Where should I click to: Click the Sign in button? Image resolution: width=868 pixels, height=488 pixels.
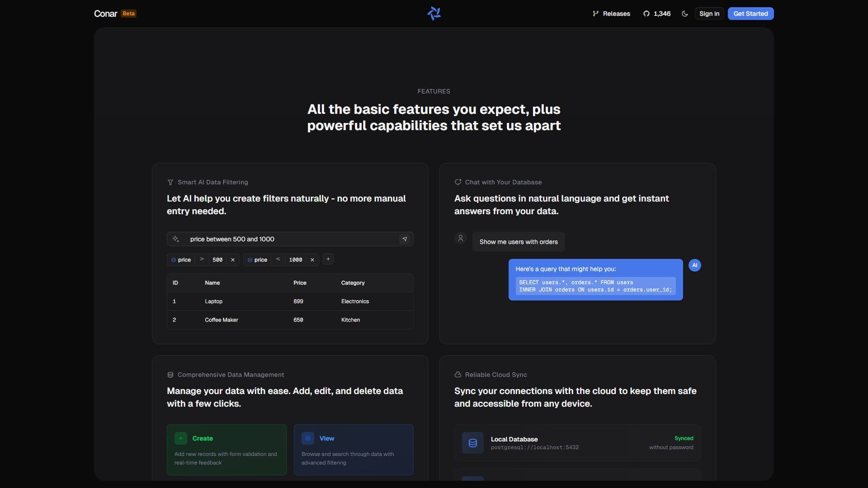[709, 14]
